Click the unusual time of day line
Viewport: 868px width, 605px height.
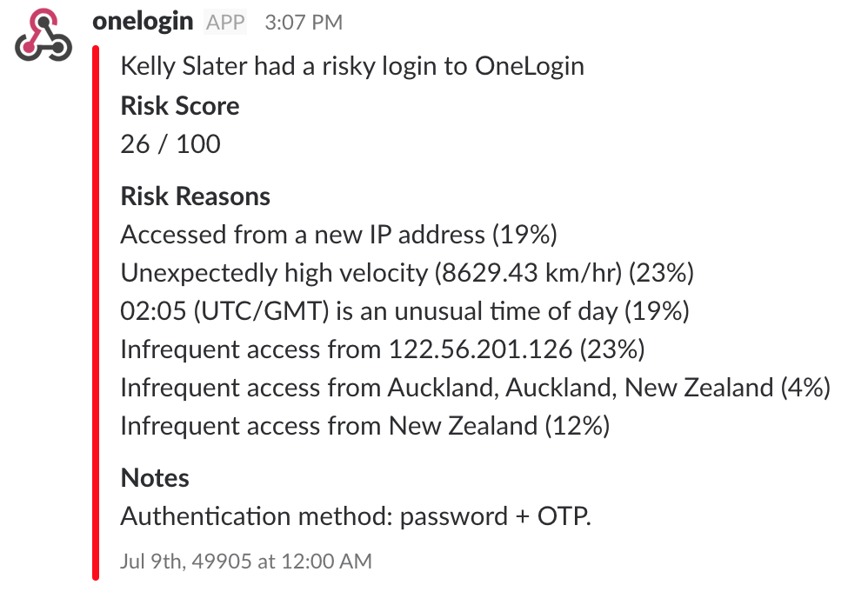[x=404, y=311]
